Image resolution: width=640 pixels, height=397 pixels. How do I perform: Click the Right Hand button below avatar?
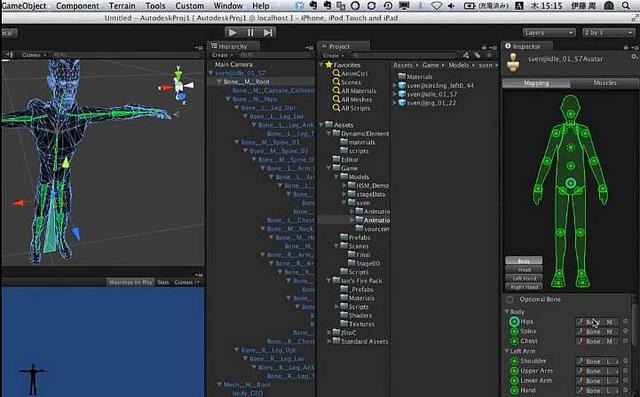pyautogui.click(x=524, y=286)
